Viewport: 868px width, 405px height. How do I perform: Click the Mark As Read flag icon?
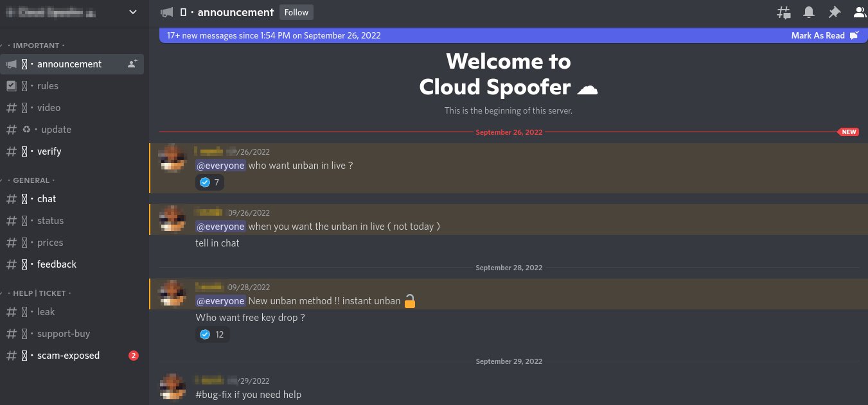pyautogui.click(x=855, y=35)
